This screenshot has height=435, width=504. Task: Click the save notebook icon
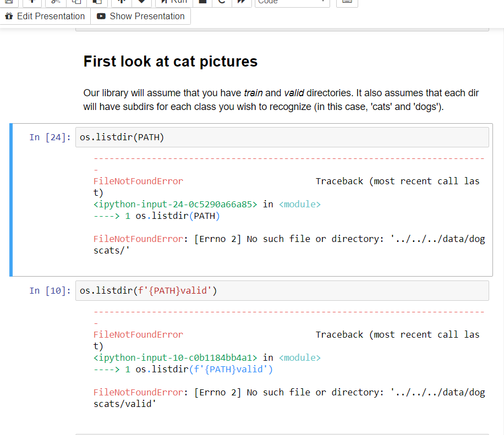tap(9, 2)
